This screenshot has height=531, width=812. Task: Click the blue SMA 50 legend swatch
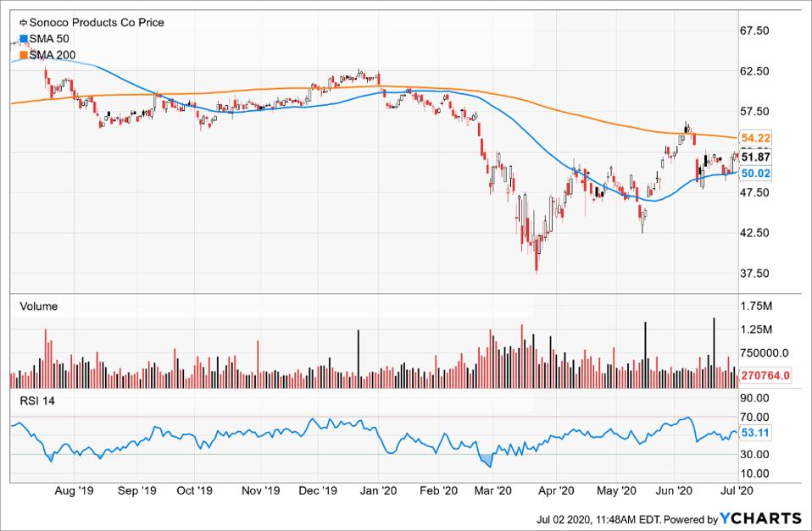(x=23, y=39)
